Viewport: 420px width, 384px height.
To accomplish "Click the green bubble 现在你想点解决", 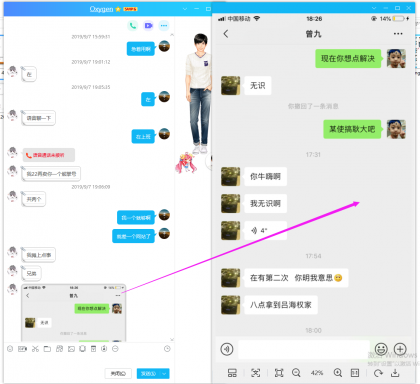I will click(x=348, y=59).
